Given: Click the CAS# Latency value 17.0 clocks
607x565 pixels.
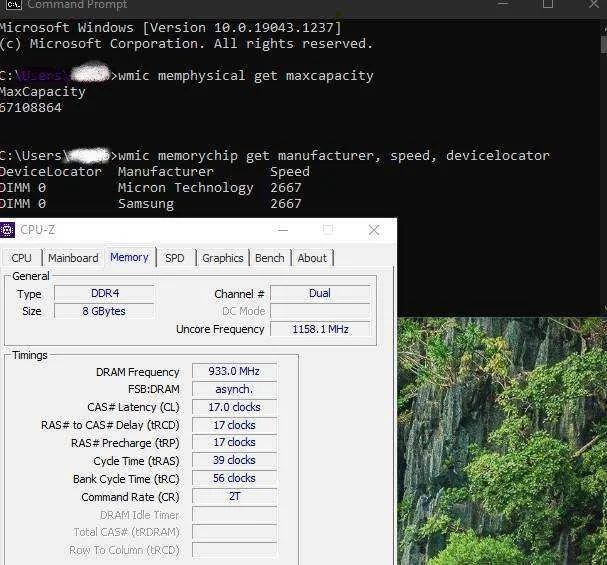Looking at the screenshot, I should [235, 407].
